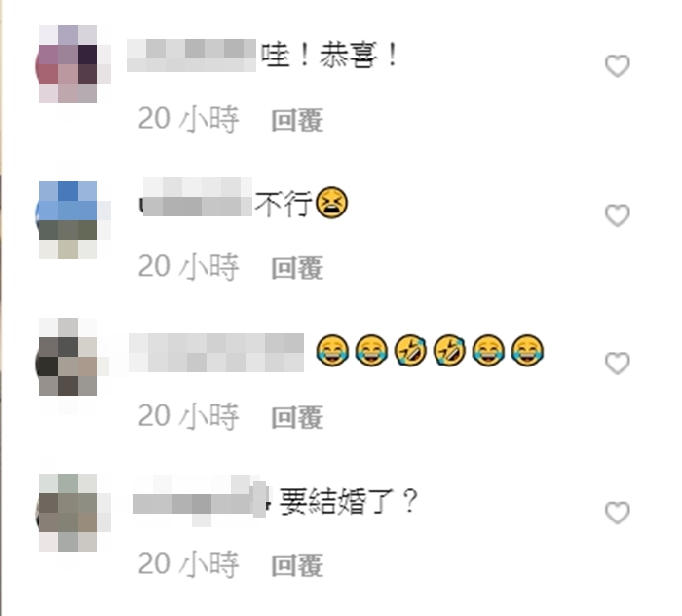Click 20 小時 timestamp under emoji comment

coord(188,416)
